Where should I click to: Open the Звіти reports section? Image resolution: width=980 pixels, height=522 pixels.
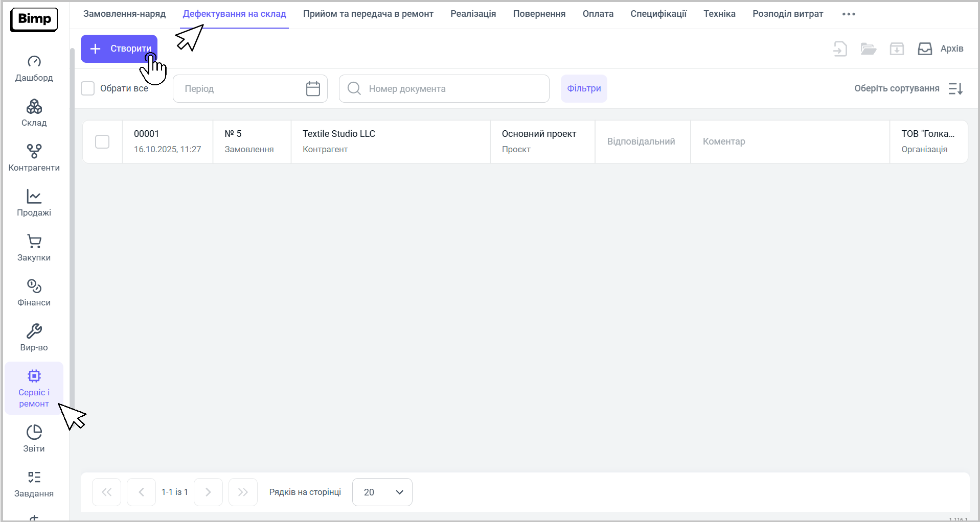point(34,439)
